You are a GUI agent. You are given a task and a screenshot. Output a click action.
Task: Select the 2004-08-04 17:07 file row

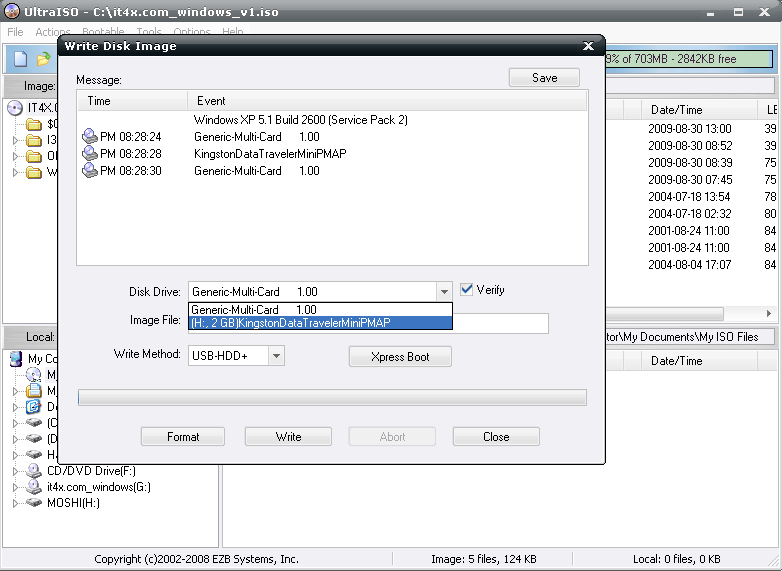point(690,264)
